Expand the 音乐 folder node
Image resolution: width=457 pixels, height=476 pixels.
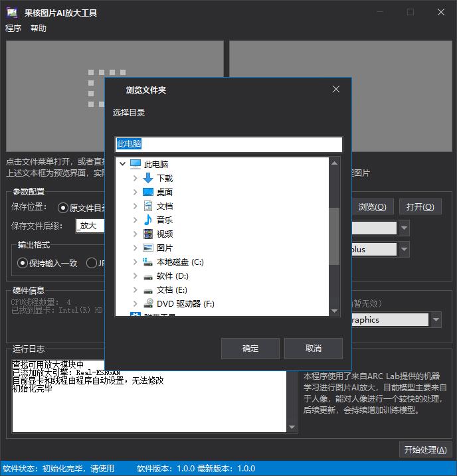click(x=135, y=220)
